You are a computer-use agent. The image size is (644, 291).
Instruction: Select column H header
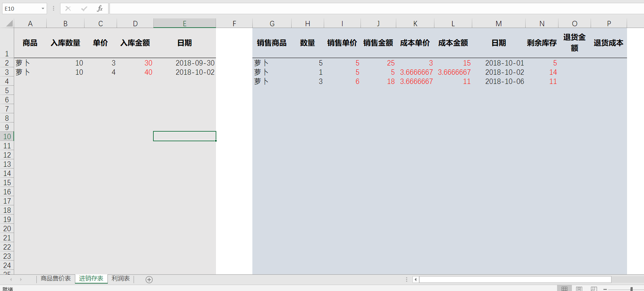pyautogui.click(x=308, y=23)
